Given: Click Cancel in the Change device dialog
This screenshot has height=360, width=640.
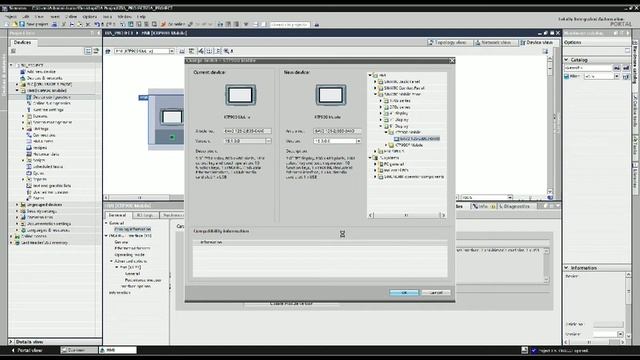Looking at the screenshot, I should click(436, 293).
